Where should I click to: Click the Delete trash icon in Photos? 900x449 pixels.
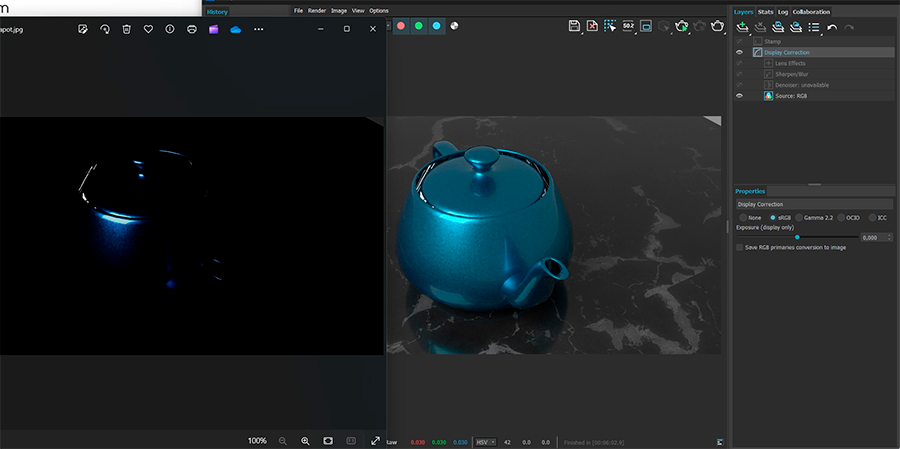(127, 29)
